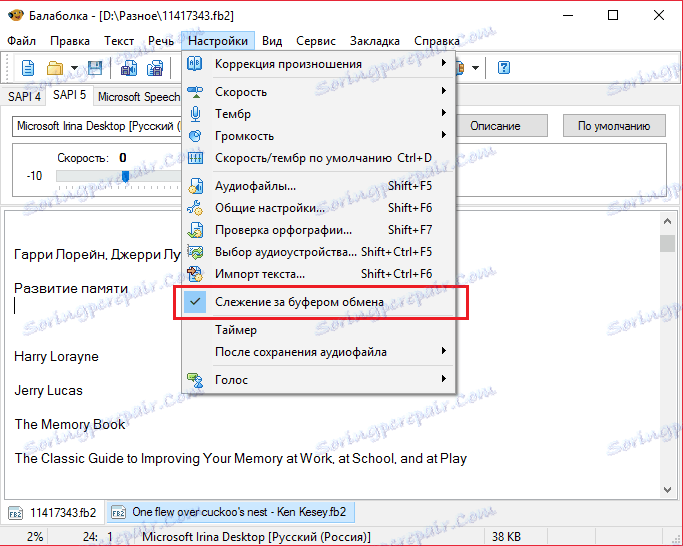This screenshot has width=683, height=546.
Task: Click the text line 'The Memory Book'
Action: click(x=70, y=424)
